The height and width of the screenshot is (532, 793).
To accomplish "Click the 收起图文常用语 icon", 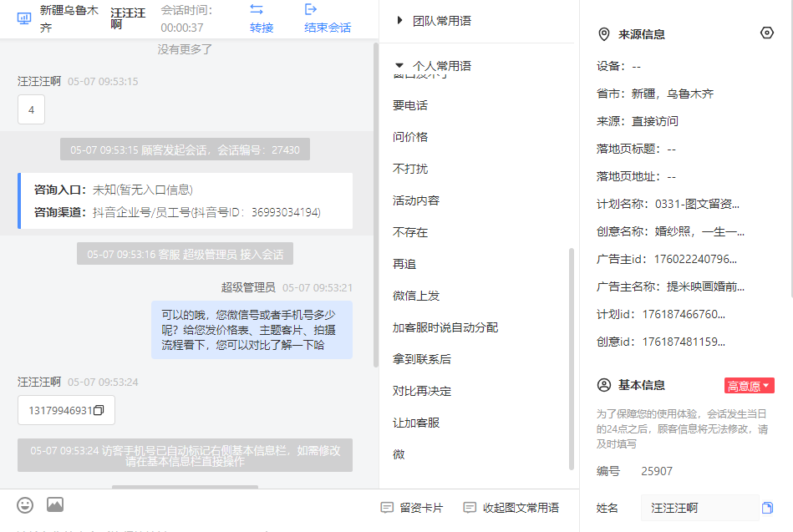I will [470, 507].
